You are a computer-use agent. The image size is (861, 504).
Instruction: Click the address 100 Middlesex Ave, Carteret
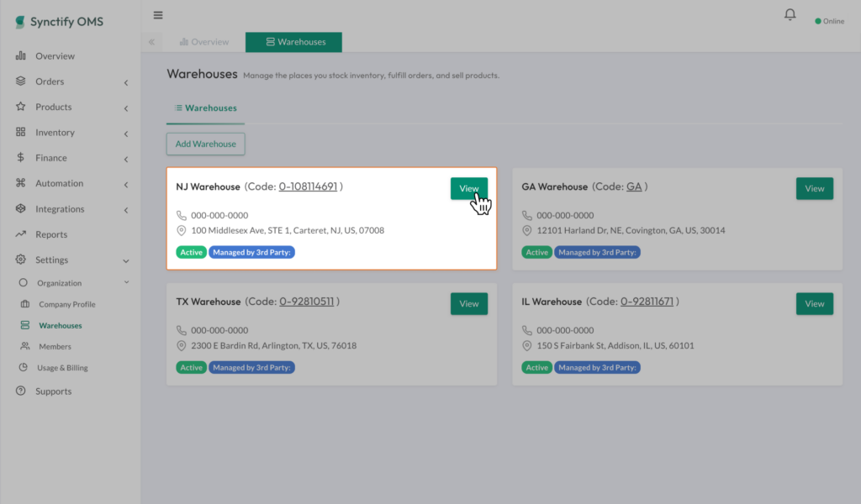point(288,230)
